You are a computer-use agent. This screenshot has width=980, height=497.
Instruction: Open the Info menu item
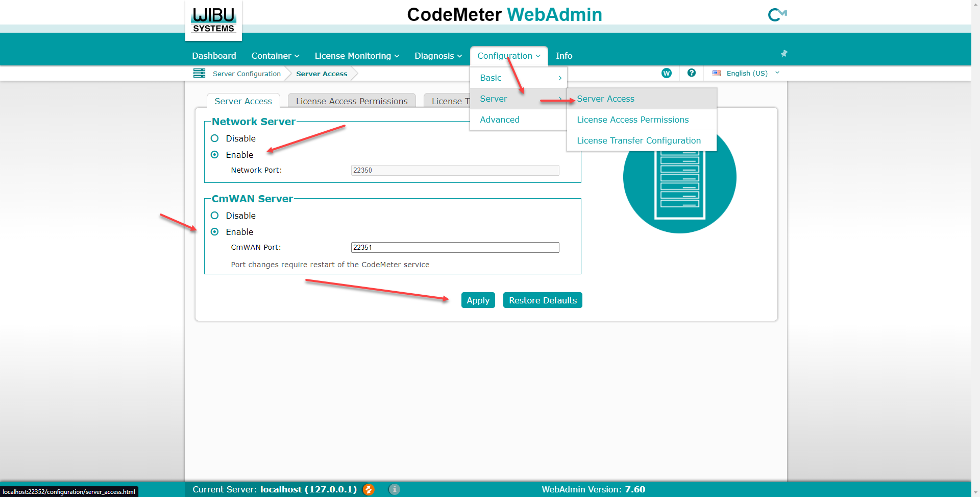564,56
